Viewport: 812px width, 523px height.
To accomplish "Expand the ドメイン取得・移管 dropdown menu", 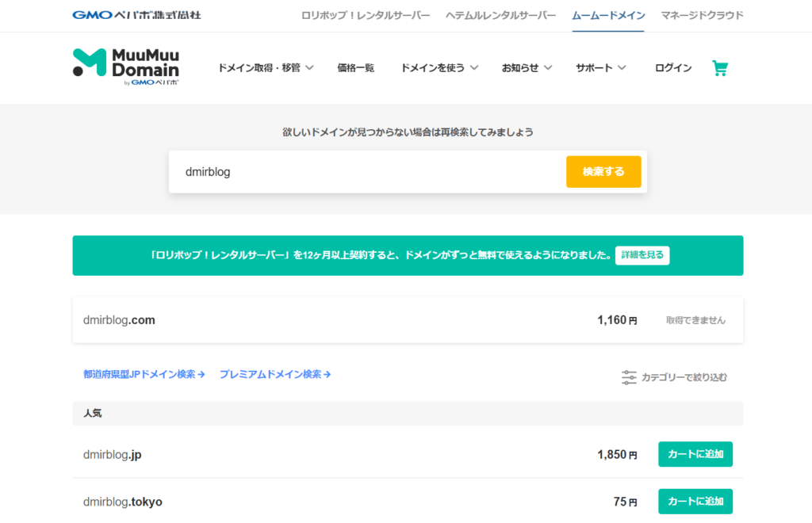I will (266, 68).
